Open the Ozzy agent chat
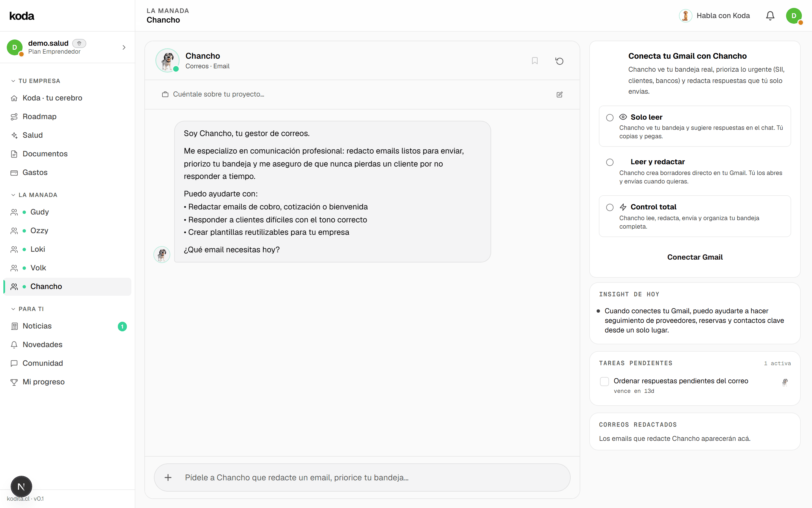Viewport: 812px width, 508px height. (67, 231)
